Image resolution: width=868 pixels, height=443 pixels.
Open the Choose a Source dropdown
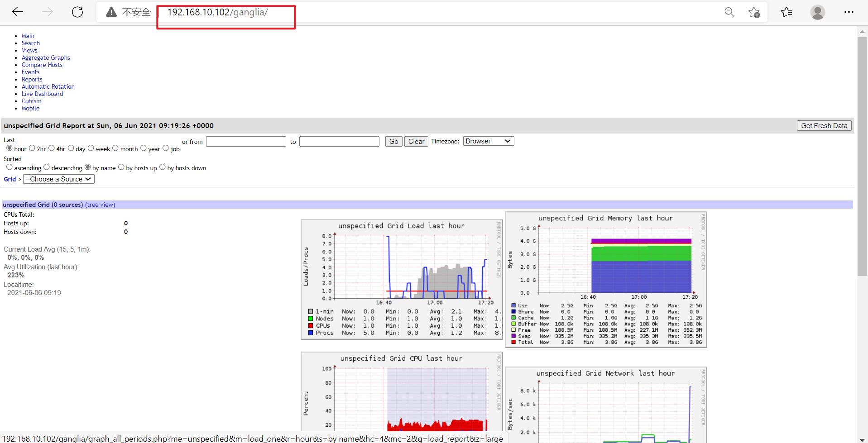pos(59,179)
